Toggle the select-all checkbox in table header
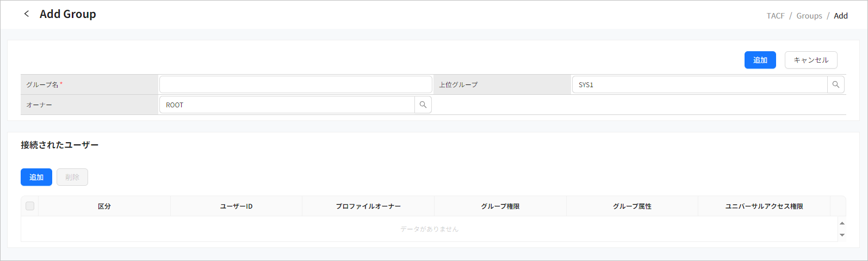The image size is (868, 261). coord(30,206)
